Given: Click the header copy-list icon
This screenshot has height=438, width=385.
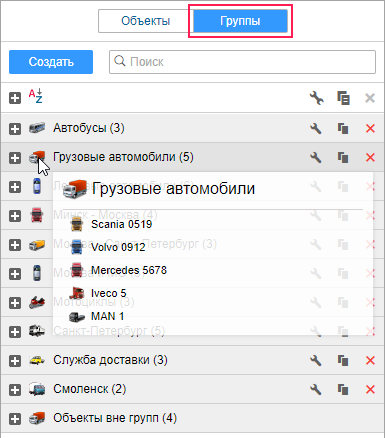Looking at the screenshot, I should pos(343,98).
